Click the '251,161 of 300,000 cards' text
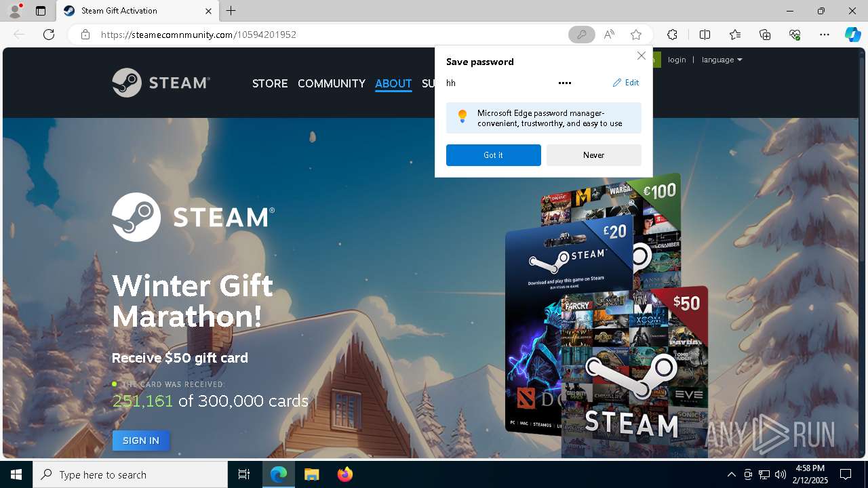868x488 pixels. tap(210, 401)
